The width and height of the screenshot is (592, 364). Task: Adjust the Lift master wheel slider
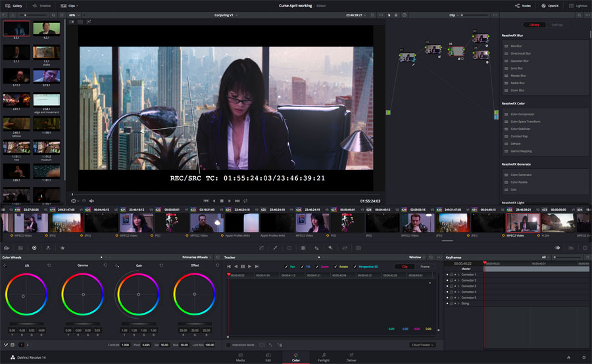26,324
